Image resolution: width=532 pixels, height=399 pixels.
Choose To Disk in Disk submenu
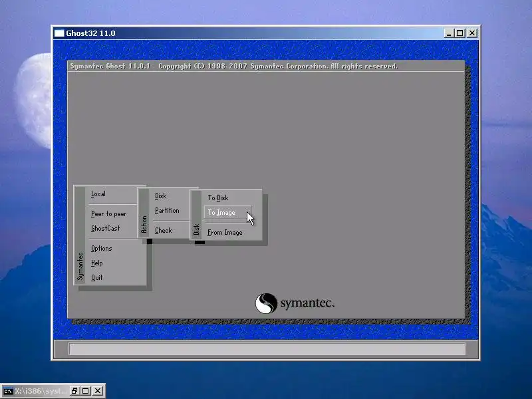[218, 198]
